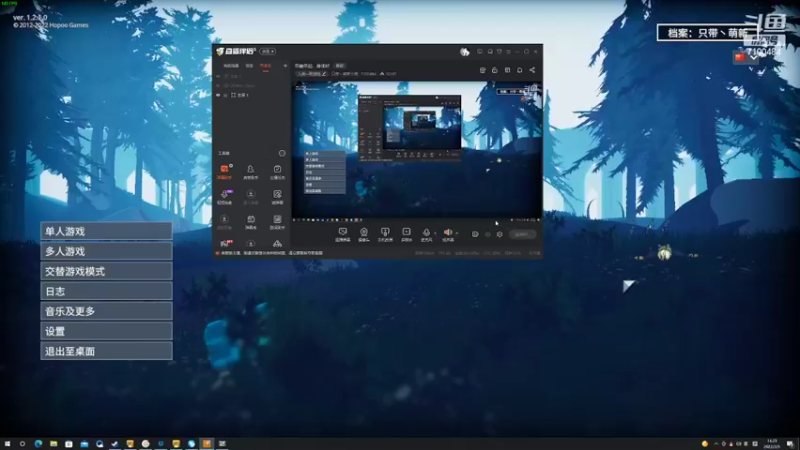The image size is (800, 450).
Task: Open Microsoft Edge from the taskbar
Action: click(38, 444)
